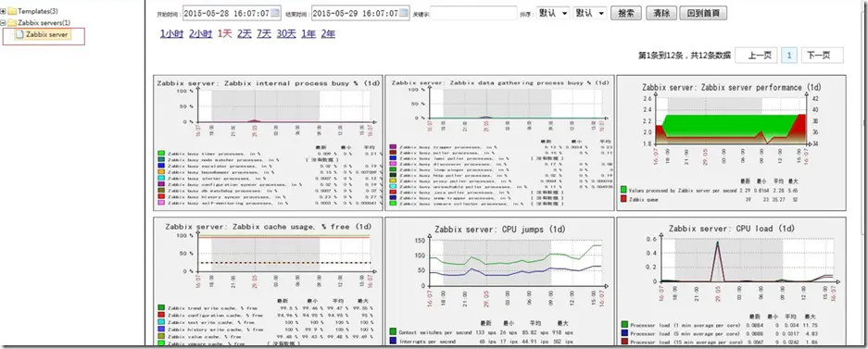Select the 7天 time range link
The width and height of the screenshot is (868, 349).
pos(264,33)
